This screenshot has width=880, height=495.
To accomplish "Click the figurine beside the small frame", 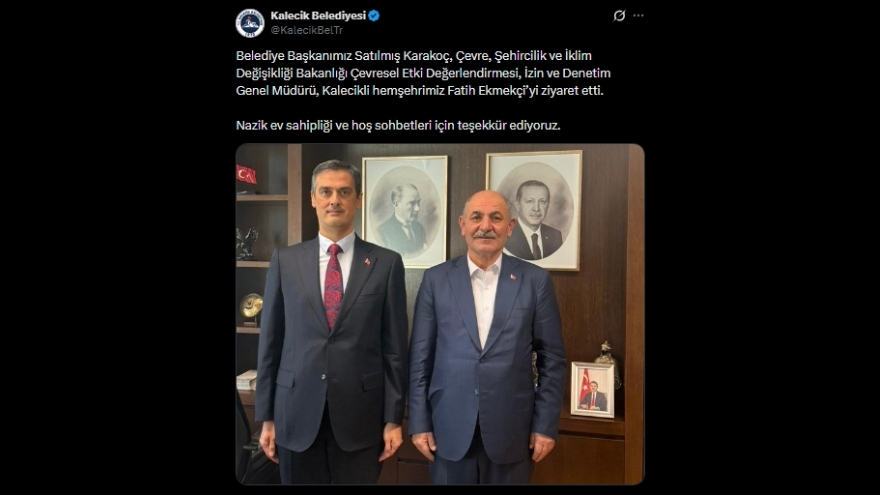I will (609, 363).
